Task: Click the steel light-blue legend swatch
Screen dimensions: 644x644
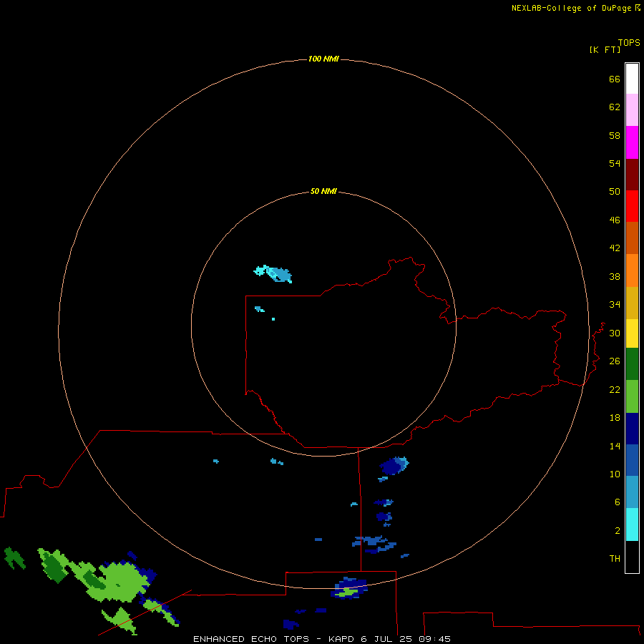Action: 632,492
